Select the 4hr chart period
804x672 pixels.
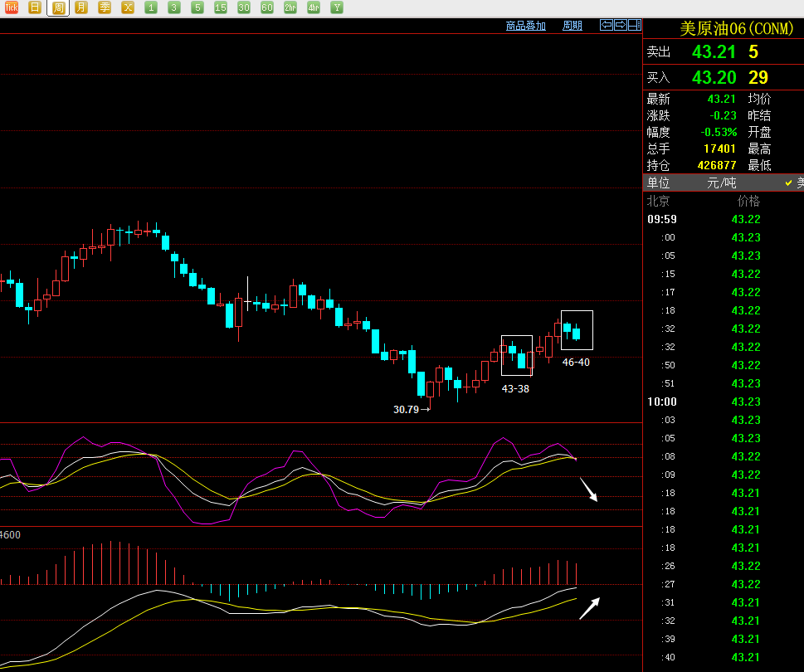click(314, 7)
